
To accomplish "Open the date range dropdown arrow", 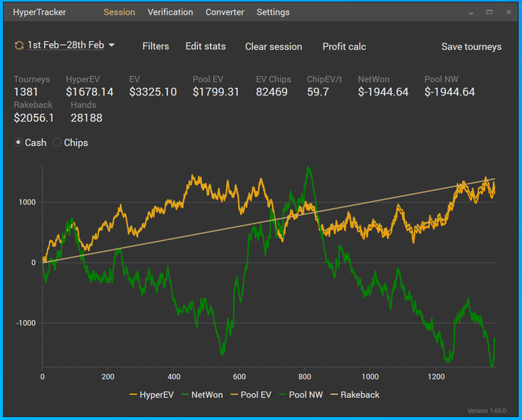I will 112,45.
